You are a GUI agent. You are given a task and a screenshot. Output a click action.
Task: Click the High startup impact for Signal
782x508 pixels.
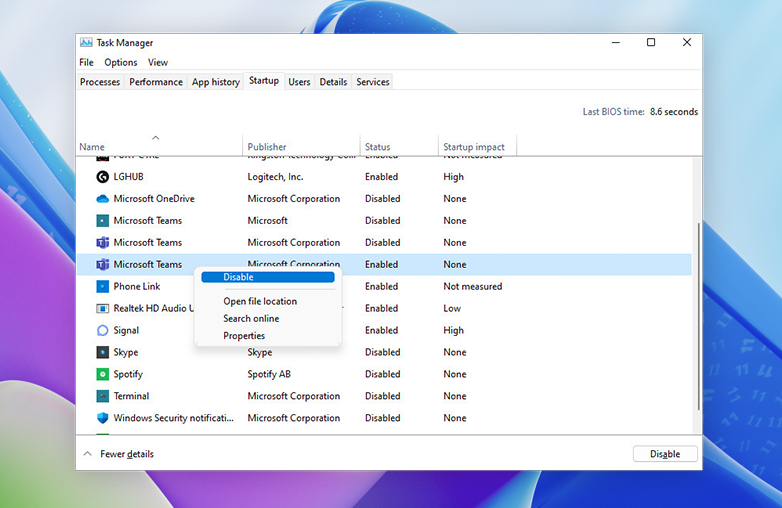pyautogui.click(x=453, y=330)
